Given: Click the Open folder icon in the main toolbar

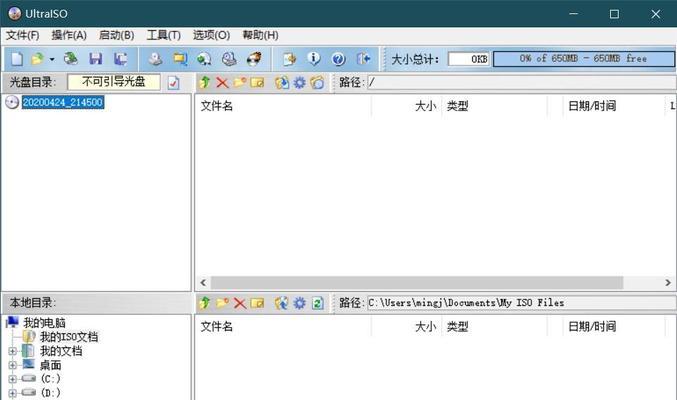Looking at the screenshot, I should [38, 59].
